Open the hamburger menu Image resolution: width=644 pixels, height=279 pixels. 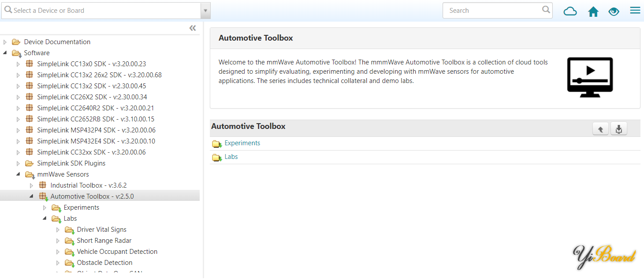coord(635,11)
